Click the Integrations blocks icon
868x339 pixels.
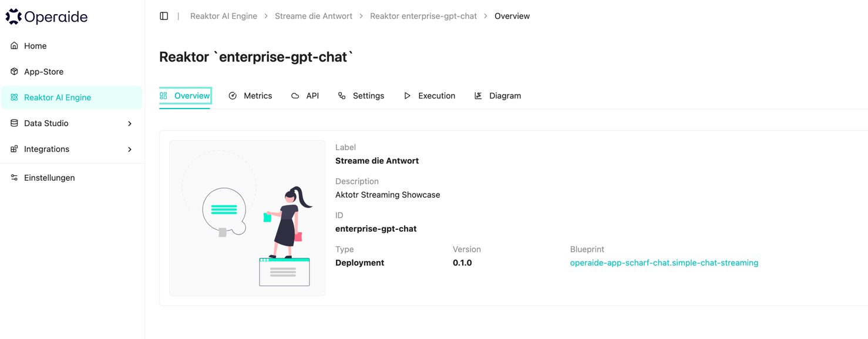[14, 149]
